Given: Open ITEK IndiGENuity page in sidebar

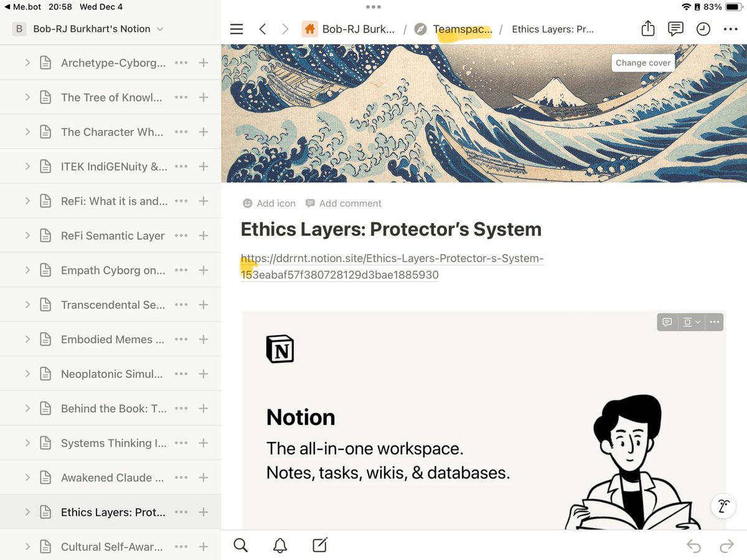Looking at the screenshot, I should point(114,166).
